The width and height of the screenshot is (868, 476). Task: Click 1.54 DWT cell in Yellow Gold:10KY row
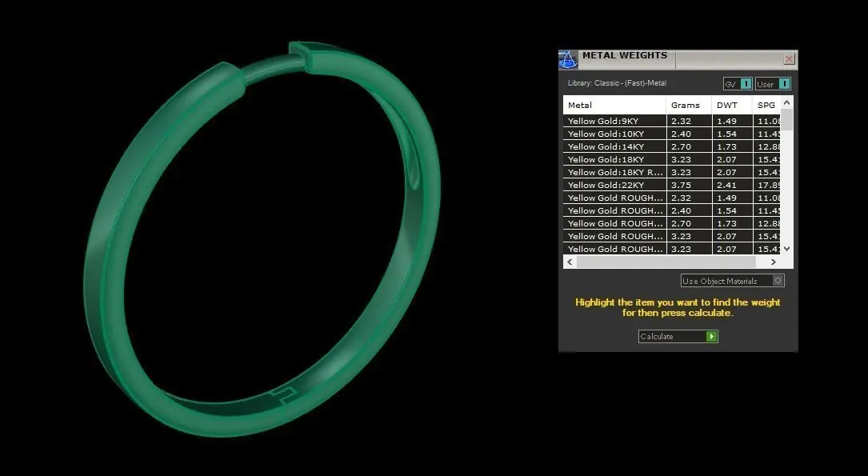click(x=732, y=134)
